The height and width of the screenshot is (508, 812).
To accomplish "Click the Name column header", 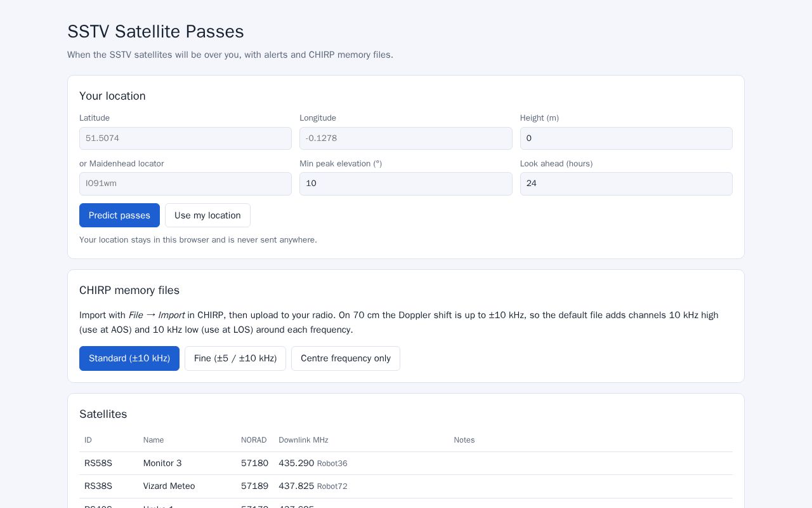I will (154, 440).
